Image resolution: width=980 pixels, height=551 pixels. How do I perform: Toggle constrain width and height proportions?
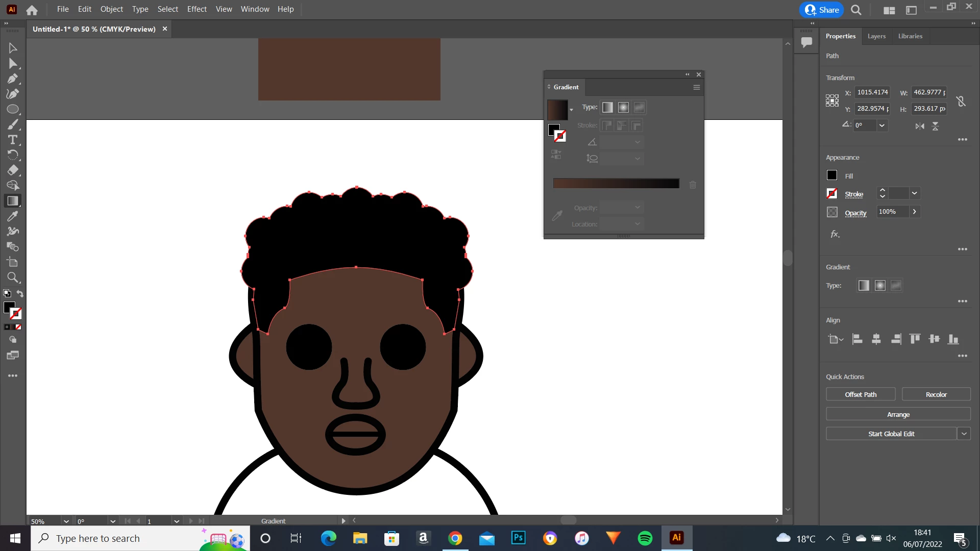[961, 101]
